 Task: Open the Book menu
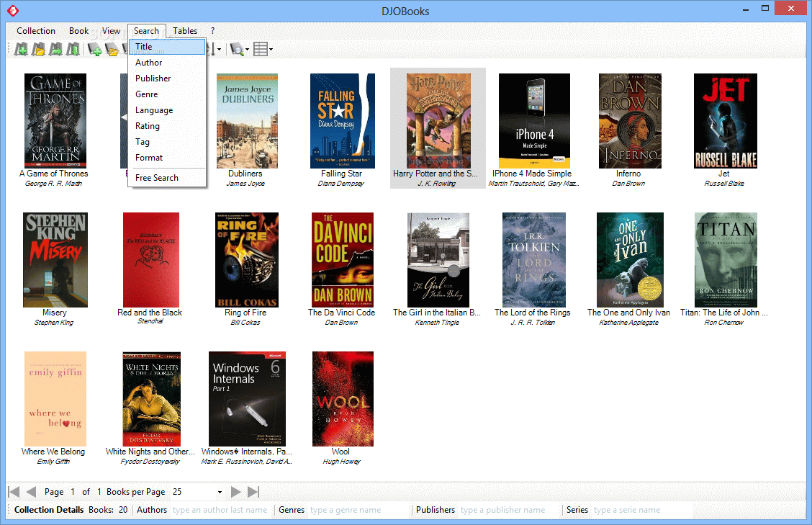[x=78, y=31]
